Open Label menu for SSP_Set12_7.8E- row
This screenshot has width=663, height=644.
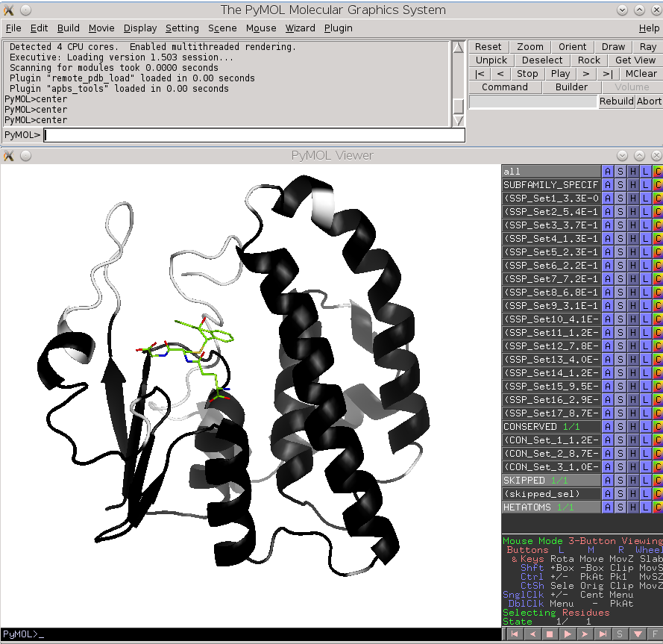645,346
